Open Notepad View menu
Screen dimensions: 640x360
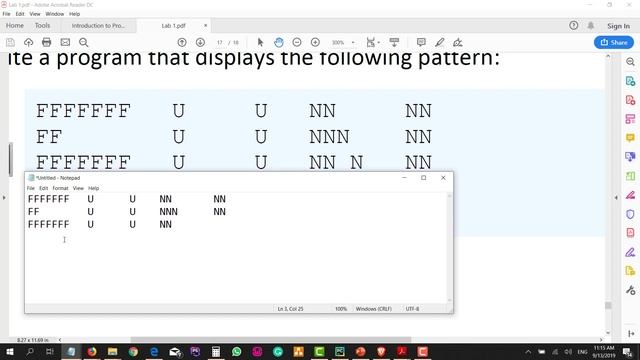(x=78, y=188)
